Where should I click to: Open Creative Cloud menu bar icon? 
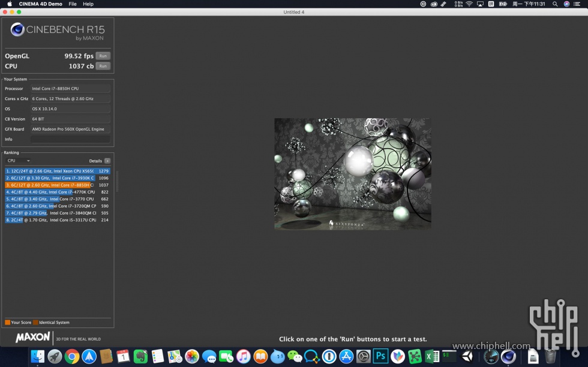tap(434, 4)
